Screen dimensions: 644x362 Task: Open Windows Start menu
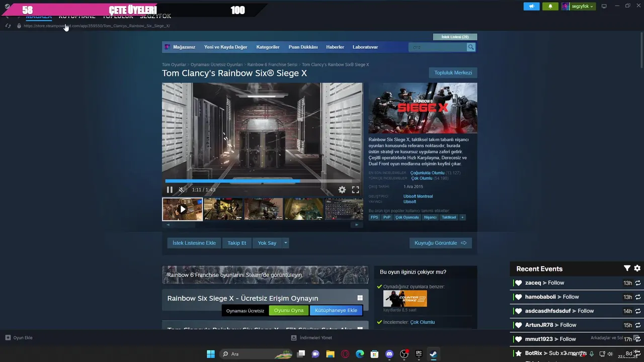(211, 354)
